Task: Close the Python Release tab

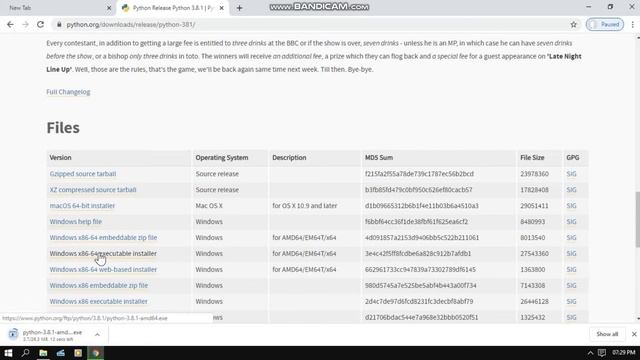Action: click(x=222, y=8)
